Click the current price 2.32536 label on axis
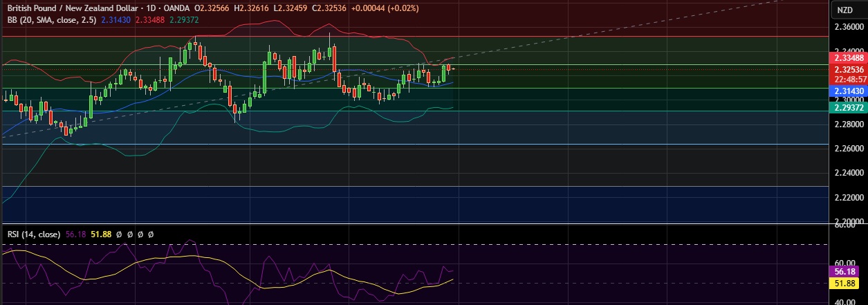Screen dimensions: 868x305 pyautogui.click(x=848, y=70)
